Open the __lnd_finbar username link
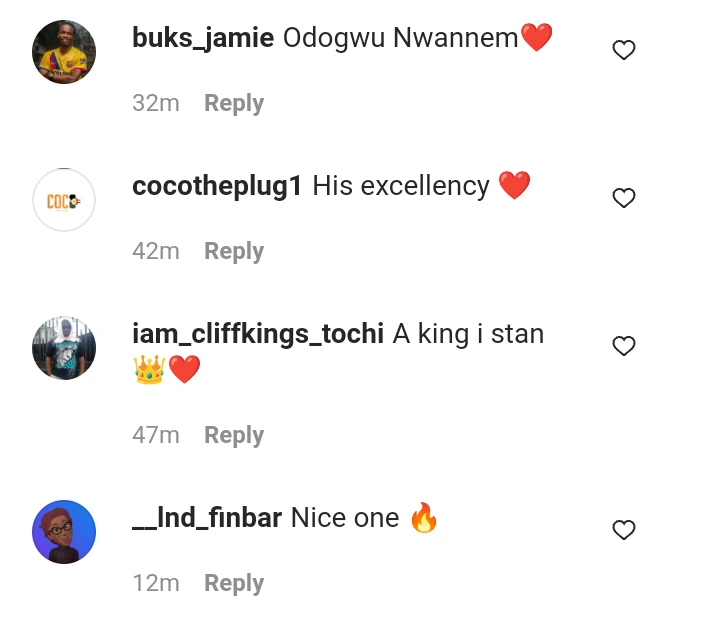This screenshot has height=622, width=720. tap(207, 518)
